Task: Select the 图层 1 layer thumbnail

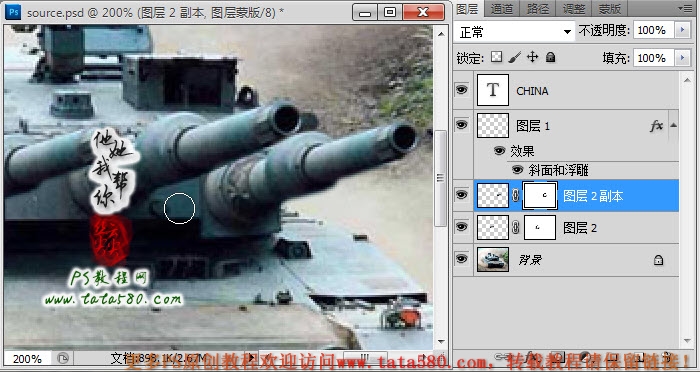Action: click(493, 125)
